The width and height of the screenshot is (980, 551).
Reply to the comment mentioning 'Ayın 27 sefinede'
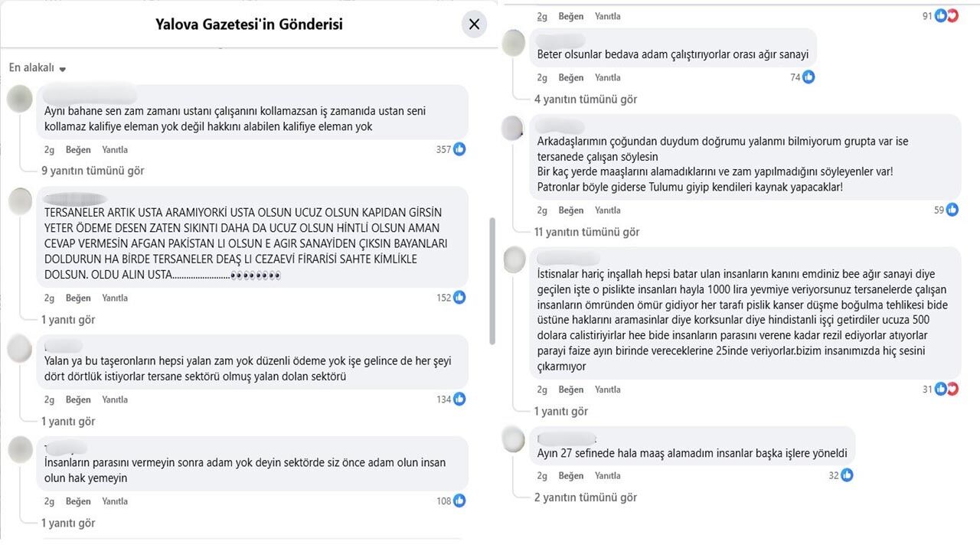[608, 475]
